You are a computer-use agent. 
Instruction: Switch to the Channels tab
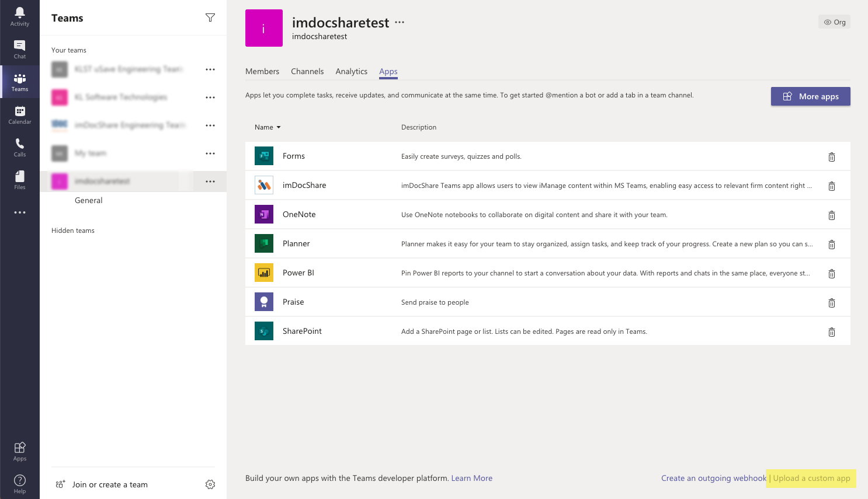pos(307,71)
